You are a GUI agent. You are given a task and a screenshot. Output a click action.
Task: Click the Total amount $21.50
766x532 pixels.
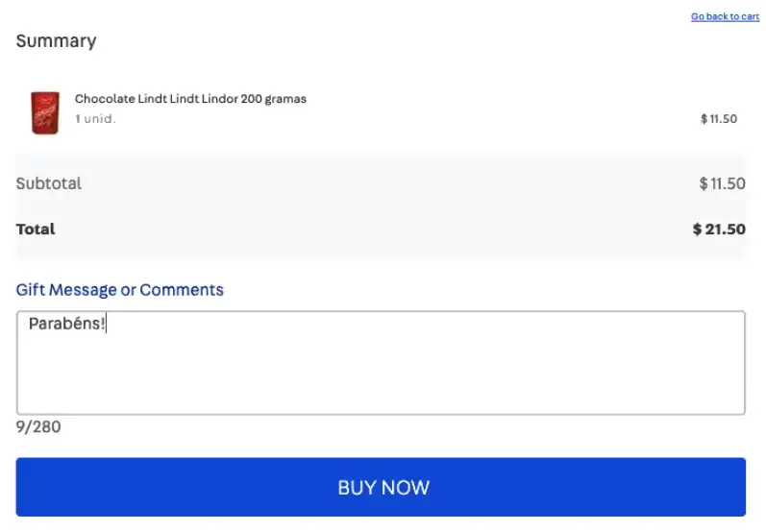[719, 230]
